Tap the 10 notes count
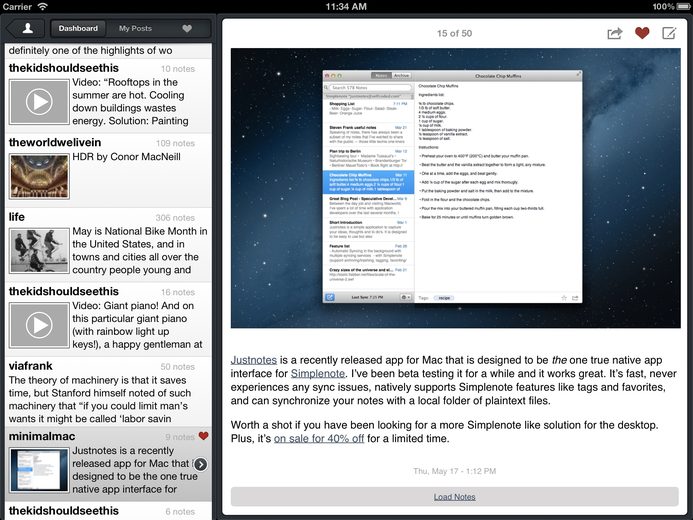Image resolution: width=693 pixels, height=520 pixels. [178, 69]
